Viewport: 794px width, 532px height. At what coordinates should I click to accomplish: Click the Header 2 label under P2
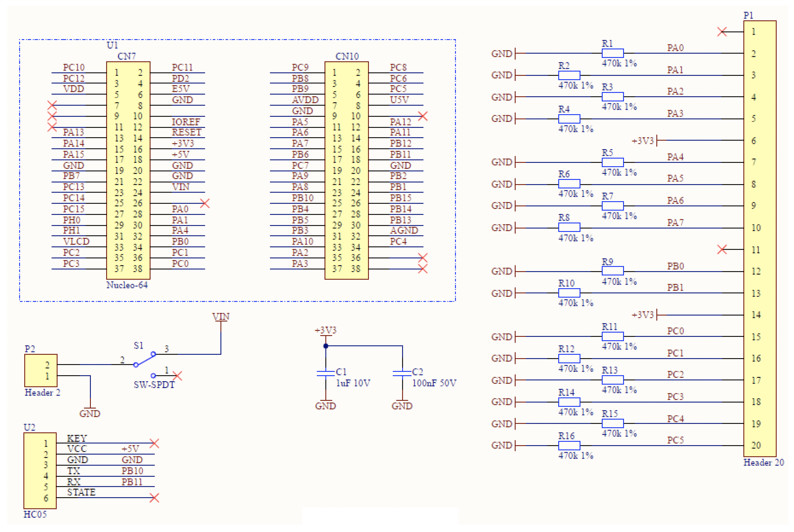point(42,393)
